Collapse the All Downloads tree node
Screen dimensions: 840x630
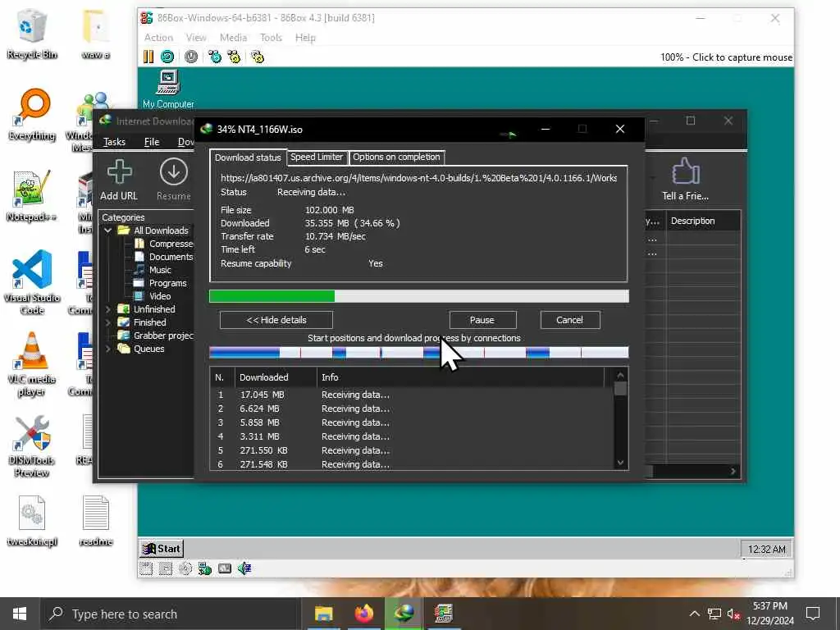[x=107, y=231]
